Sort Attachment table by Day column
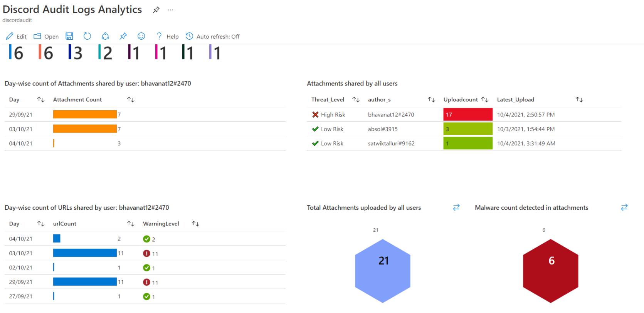The width and height of the screenshot is (644, 313). pyautogui.click(x=41, y=99)
